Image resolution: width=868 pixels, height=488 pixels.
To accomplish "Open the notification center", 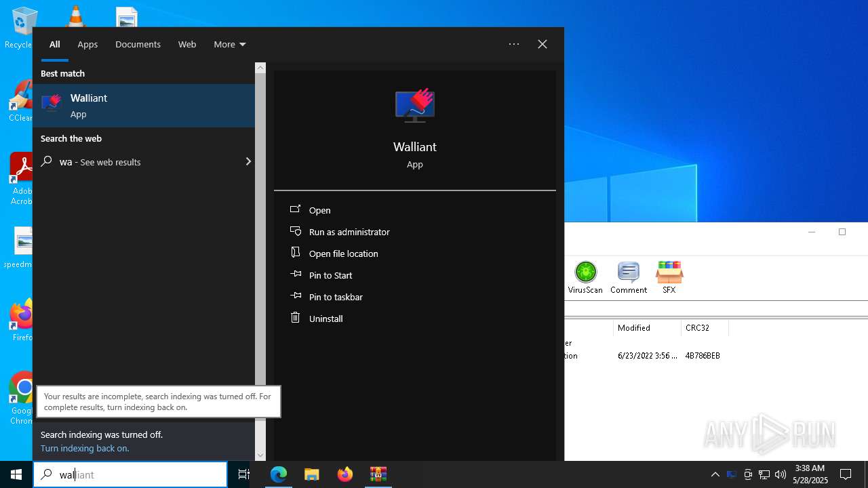I will 846,474.
